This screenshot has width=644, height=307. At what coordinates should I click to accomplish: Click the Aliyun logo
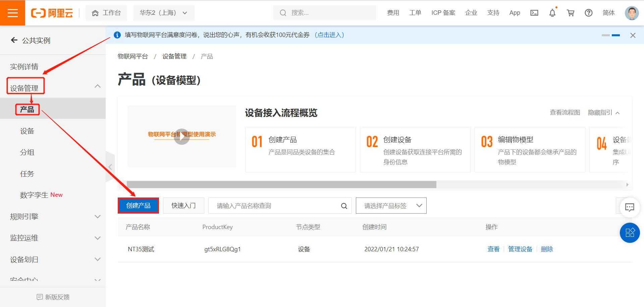coord(52,13)
